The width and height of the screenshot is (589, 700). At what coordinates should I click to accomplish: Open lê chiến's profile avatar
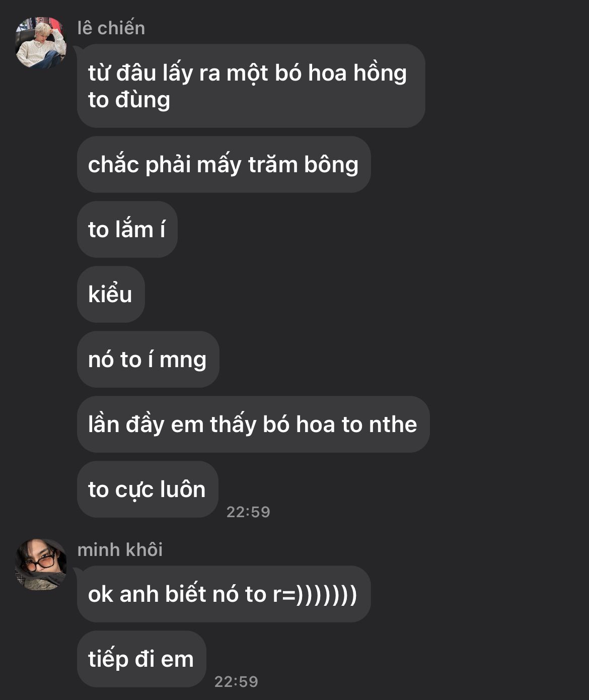click(x=41, y=42)
